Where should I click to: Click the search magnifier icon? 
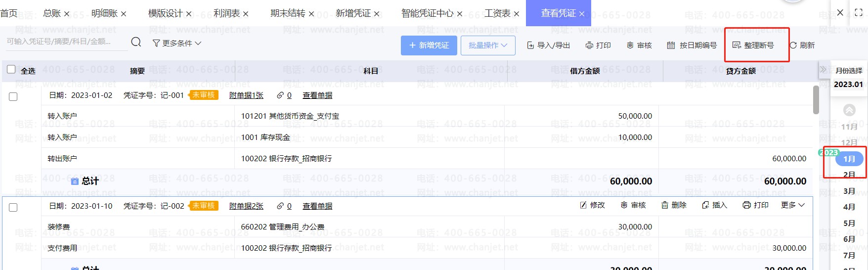(x=136, y=43)
